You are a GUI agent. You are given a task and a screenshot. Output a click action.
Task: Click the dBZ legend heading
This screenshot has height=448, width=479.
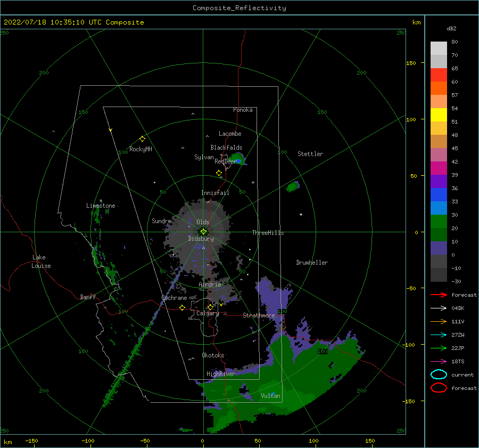pyautogui.click(x=451, y=28)
